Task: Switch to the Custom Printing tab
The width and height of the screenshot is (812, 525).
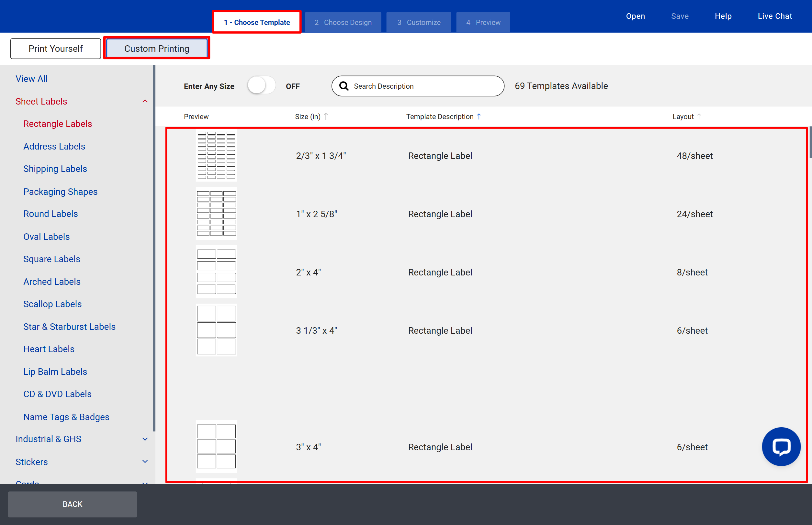Action: pos(157,49)
